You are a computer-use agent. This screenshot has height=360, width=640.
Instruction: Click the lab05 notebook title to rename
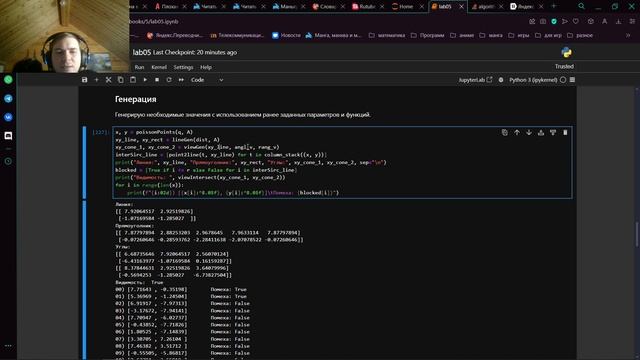click(142, 52)
